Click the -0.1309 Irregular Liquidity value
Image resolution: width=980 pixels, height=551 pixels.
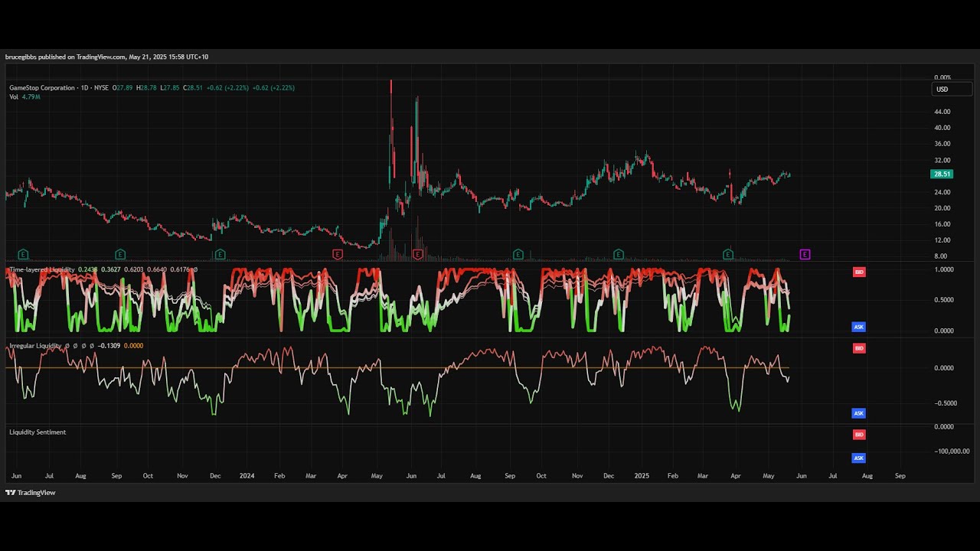click(109, 346)
